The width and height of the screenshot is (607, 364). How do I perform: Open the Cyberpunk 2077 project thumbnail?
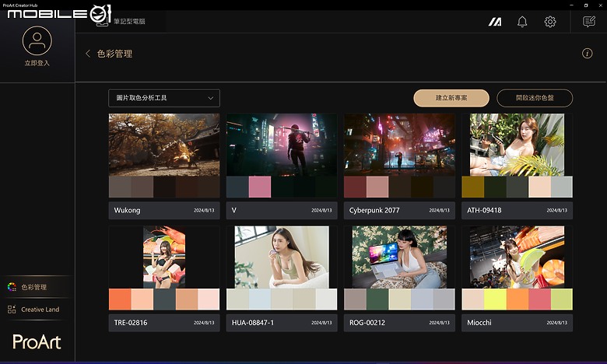(x=399, y=145)
